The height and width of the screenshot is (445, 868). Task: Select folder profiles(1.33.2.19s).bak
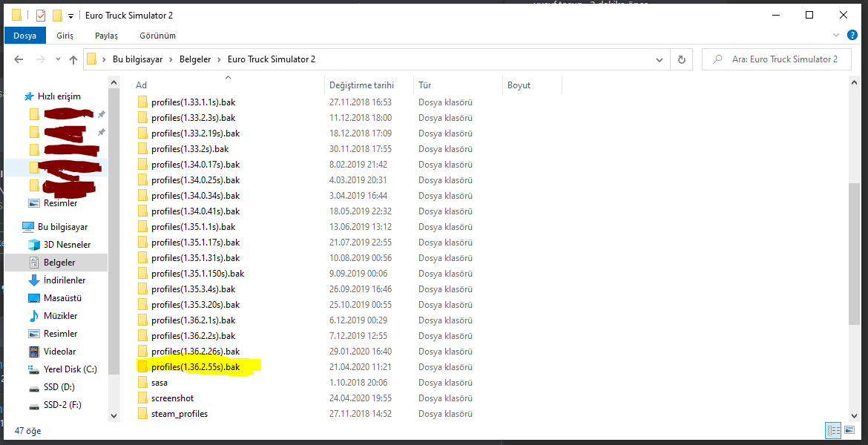pyautogui.click(x=195, y=133)
